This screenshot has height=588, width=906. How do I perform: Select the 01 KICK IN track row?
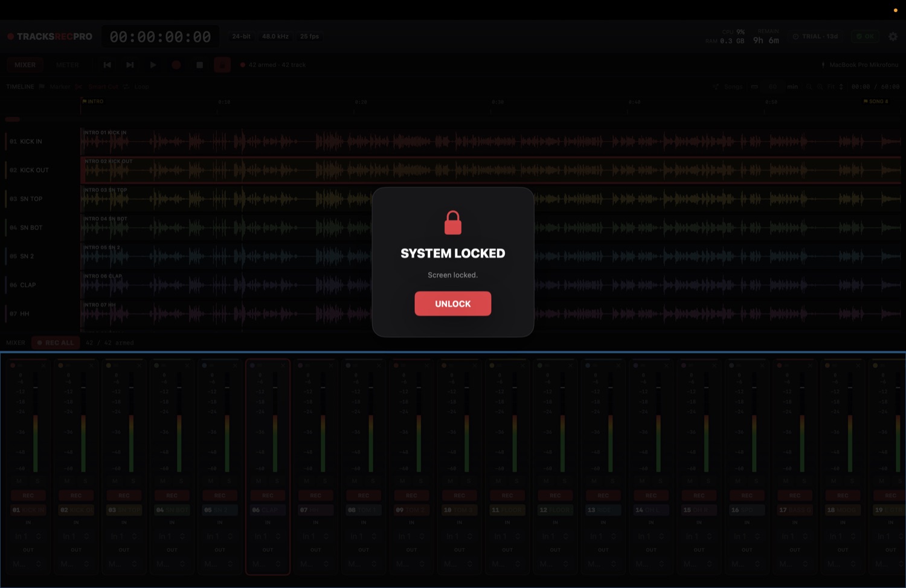(x=41, y=141)
